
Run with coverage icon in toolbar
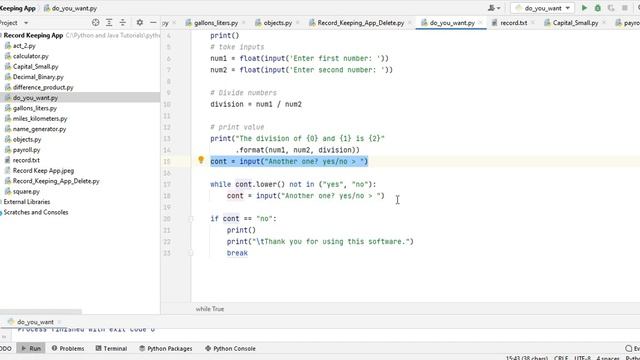[x=611, y=8]
